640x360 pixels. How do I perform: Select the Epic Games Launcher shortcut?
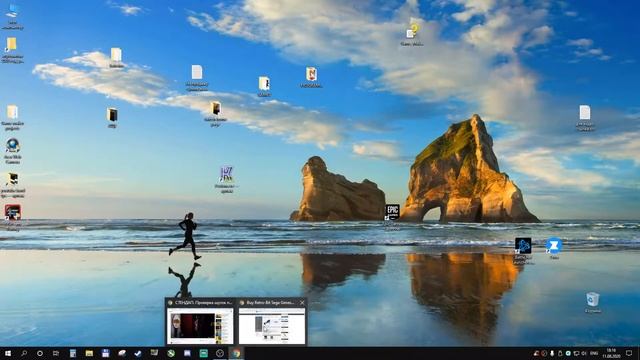click(x=392, y=217)
